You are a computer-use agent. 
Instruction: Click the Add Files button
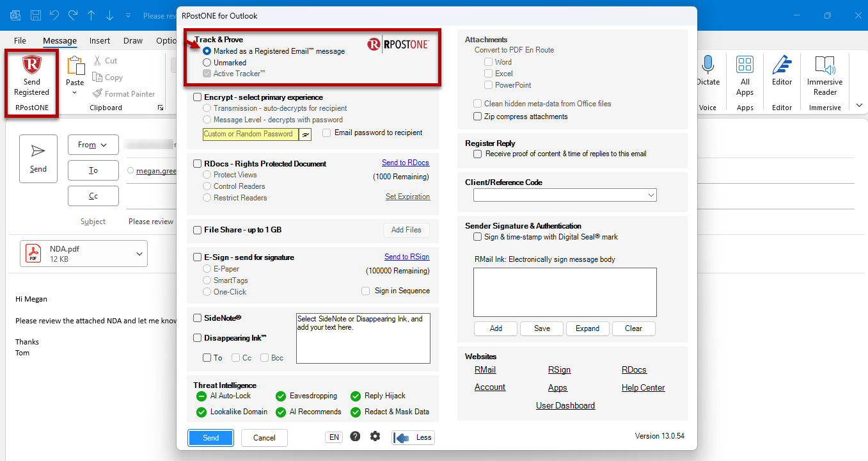pos(406,230)
